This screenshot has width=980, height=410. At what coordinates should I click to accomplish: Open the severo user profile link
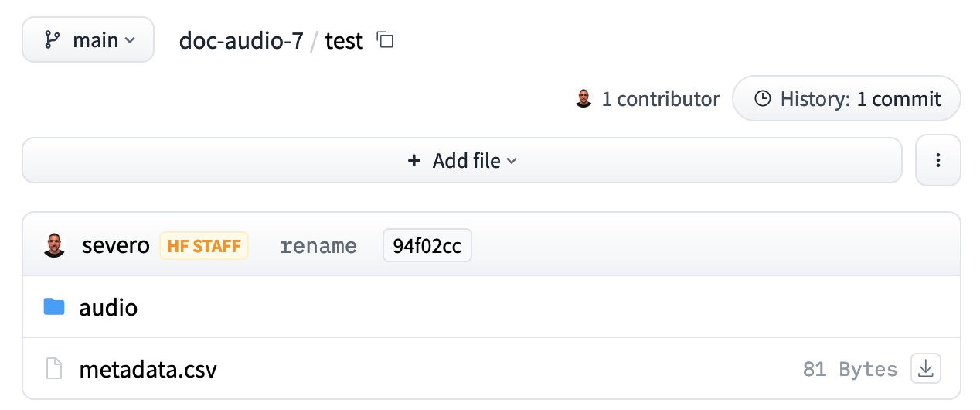(x=116, y=247)
